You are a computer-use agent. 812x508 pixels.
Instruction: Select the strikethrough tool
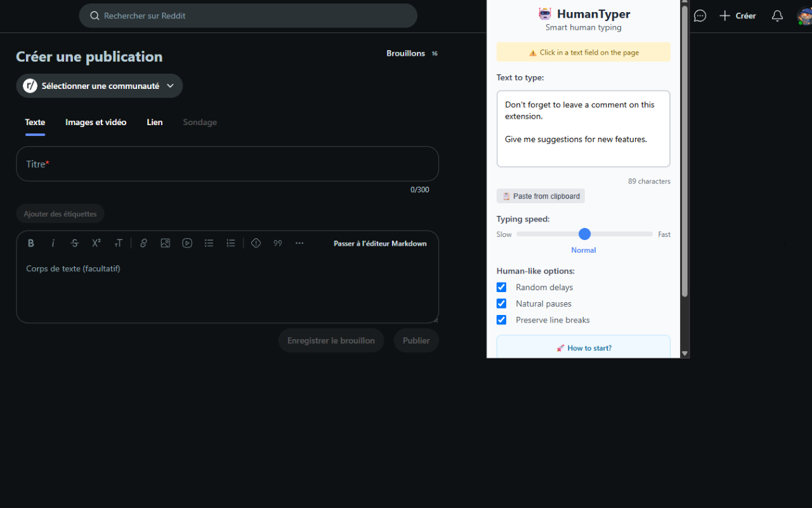pyautogui.click(x=74, y=243)
